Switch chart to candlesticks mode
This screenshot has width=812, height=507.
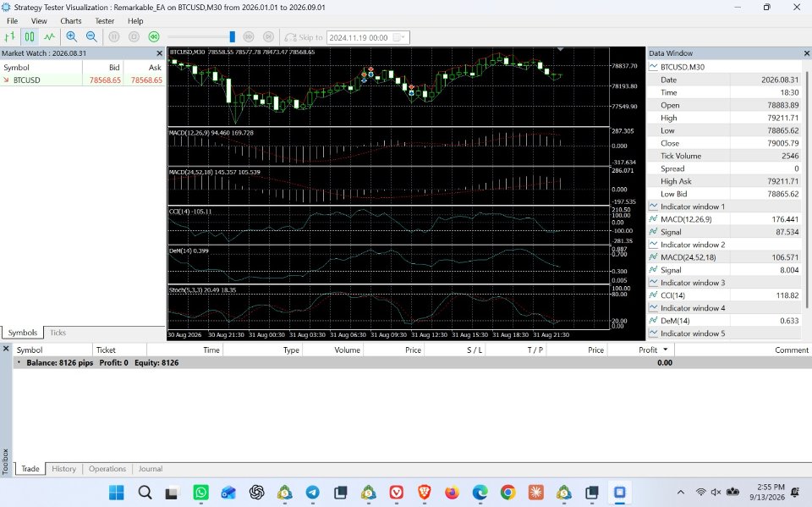[x=30, y=36]
